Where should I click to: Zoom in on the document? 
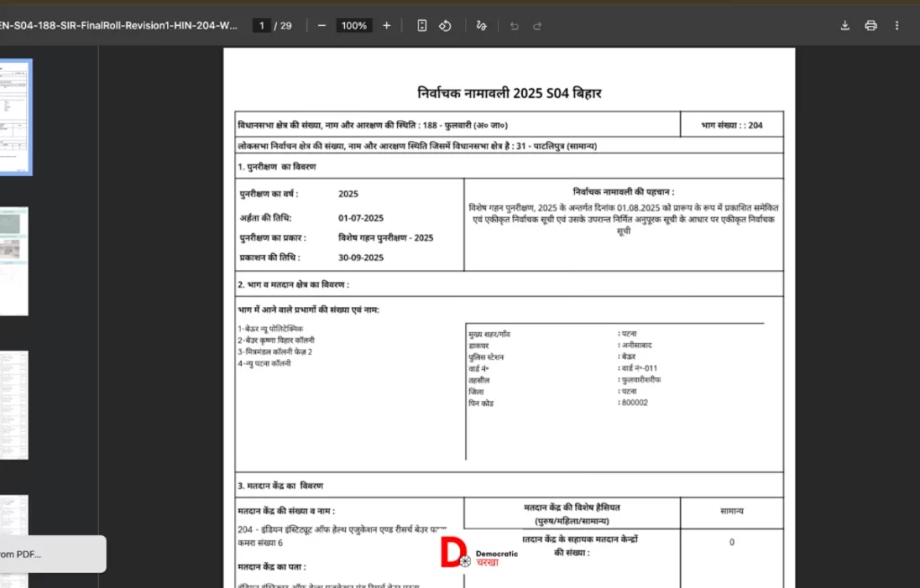(385, 25)
